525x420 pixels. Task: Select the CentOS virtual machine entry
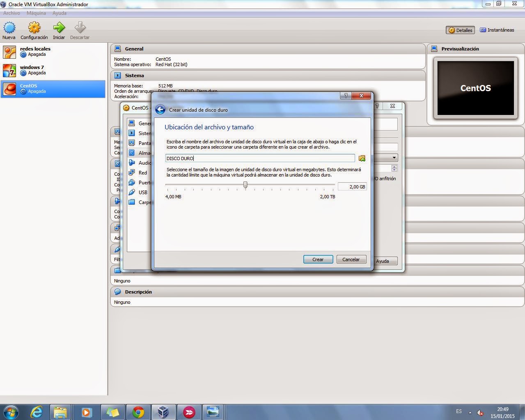click(53, 89)
